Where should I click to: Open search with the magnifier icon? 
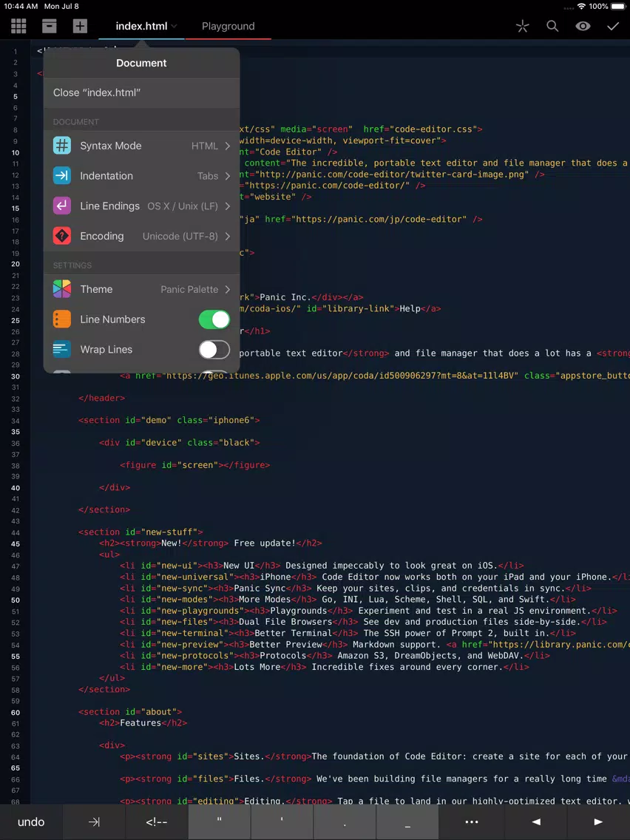click(552, 27)
